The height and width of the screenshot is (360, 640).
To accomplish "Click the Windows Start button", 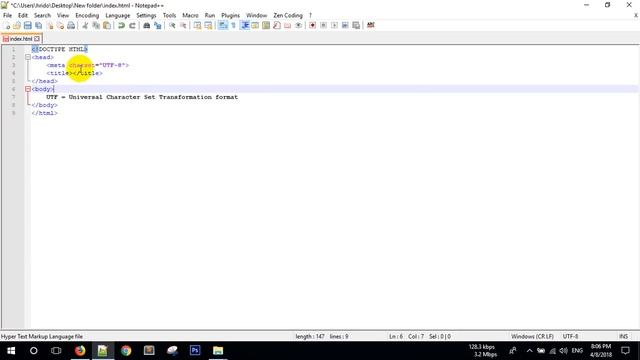I will [11, 351].
